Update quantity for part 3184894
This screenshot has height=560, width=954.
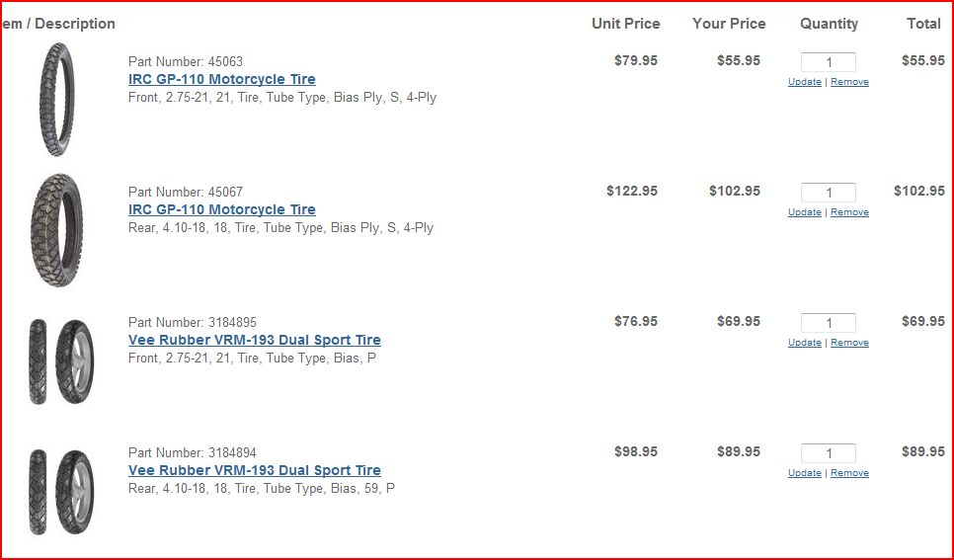[x=804, y=472]
